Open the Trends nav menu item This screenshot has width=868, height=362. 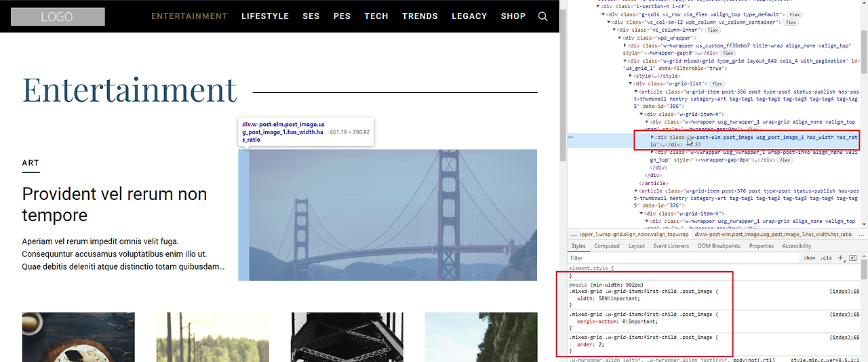coord(420,16)
